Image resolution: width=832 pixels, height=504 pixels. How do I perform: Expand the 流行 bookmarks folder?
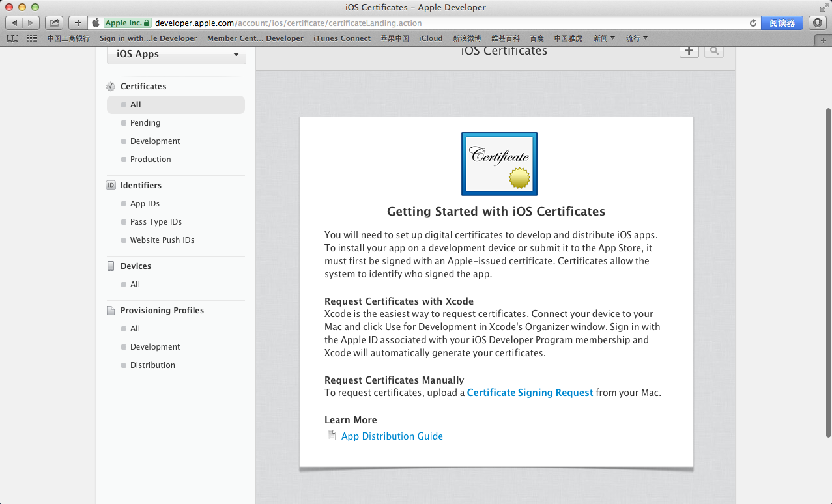[637, 38]
